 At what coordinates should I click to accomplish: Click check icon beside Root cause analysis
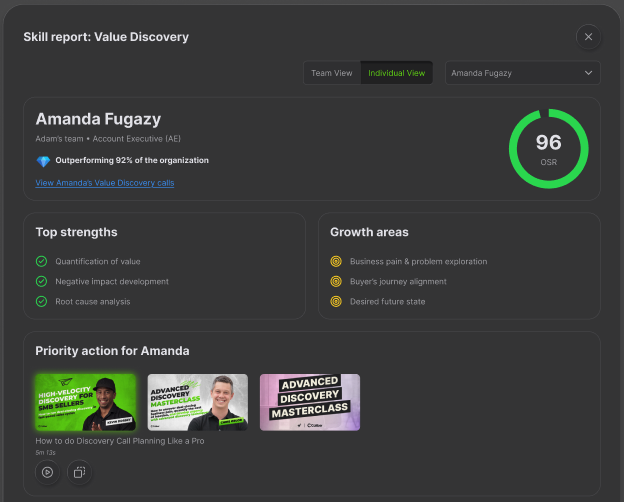pyautogui.click(x=41, y=301)
